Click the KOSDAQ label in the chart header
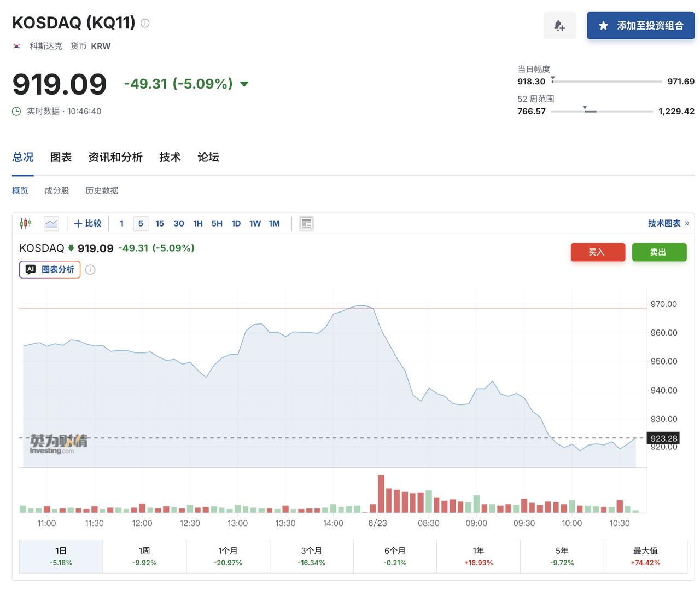The width and height of the screenshot is (700, 590). [x=42, y=248]
